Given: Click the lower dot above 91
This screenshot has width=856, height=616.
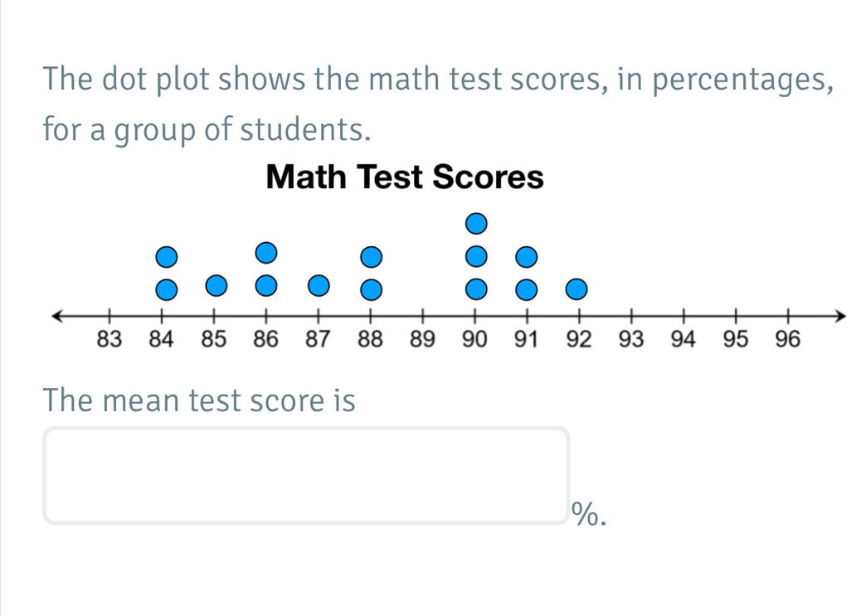Looking at the screenshot, I should pos(525,289).
